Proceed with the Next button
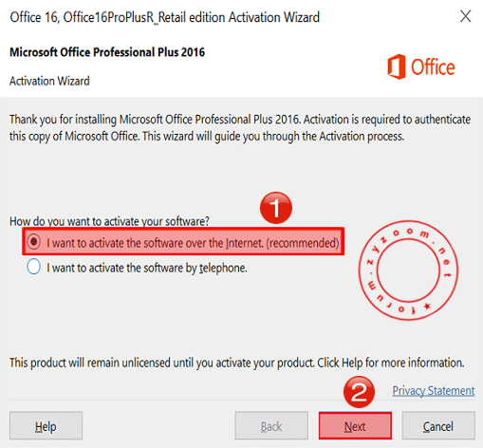 point(355,426)
